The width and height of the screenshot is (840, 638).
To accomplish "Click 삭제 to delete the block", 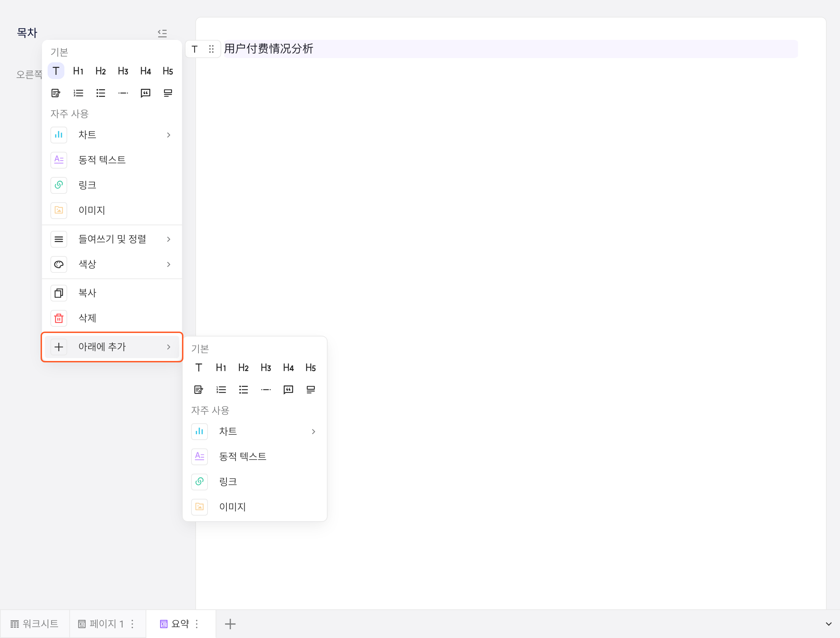I will click(112, 318).
